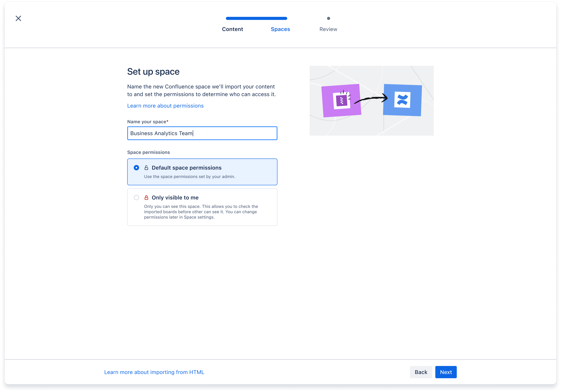This screenshot has width=561, height=392.
Task: Select the Default space permissions radio button
Action: click(136, 168)
